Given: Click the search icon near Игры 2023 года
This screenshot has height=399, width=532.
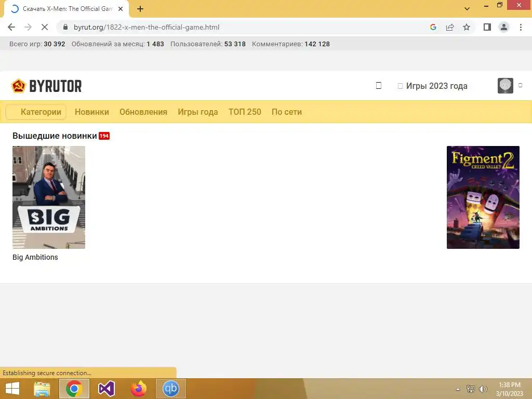Looking at the screenshot, I should pyautogui.click(x=379, y=86).
